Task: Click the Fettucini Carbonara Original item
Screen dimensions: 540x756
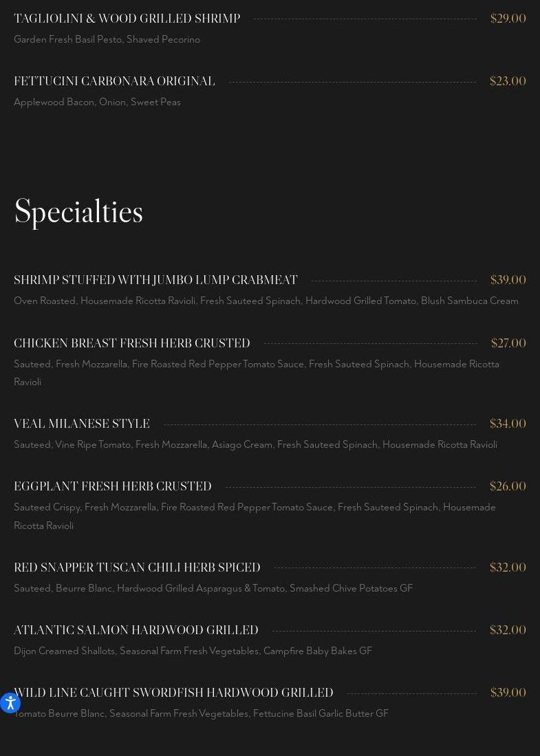Action: point(114,81)
